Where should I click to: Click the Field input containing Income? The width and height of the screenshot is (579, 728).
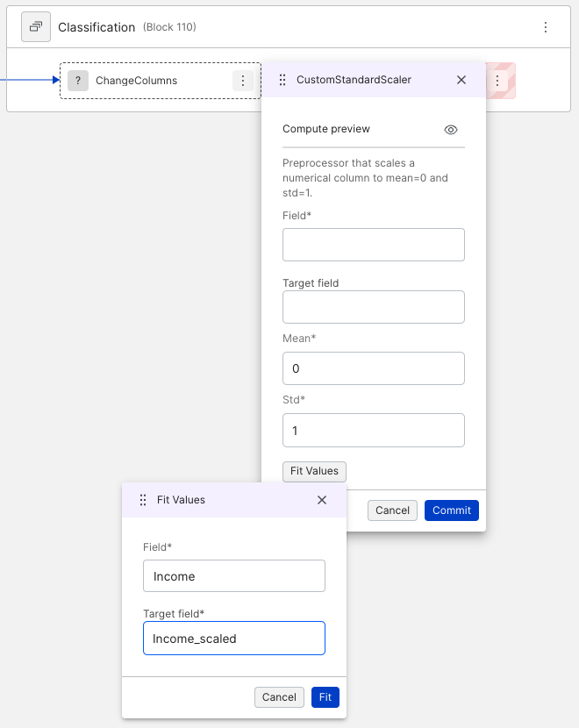pos(234,575)
